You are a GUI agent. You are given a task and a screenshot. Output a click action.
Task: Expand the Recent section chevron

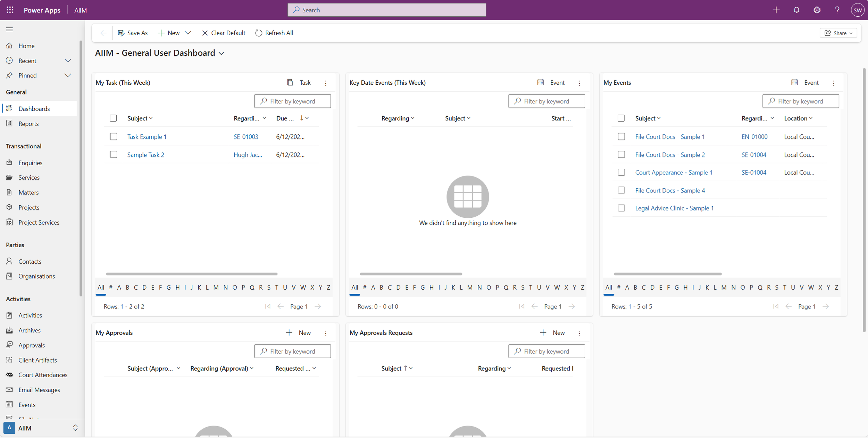coord(68,61)
